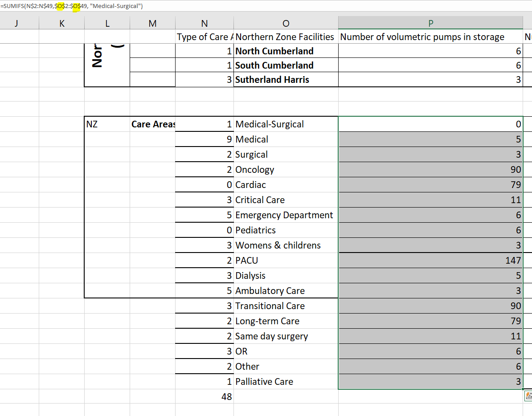Select column M header
The image size is (532, 416).
[x=152, y=23]
